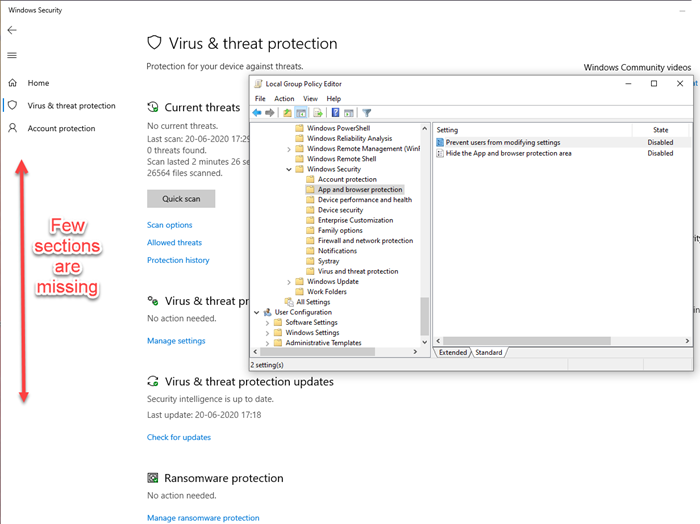
Task: Go back in Windows Security window
Action: click(12, 30)
